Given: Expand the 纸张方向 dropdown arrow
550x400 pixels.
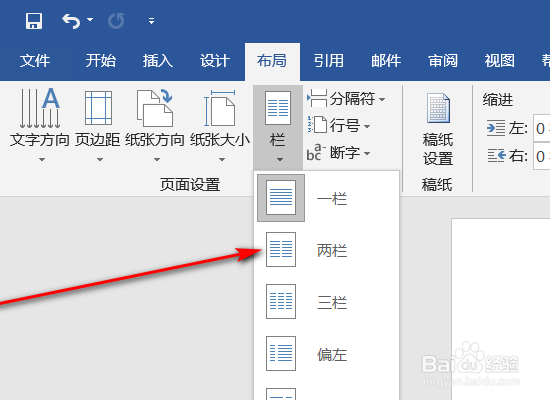Looking at the screenshot, I should tap(157, 160).
